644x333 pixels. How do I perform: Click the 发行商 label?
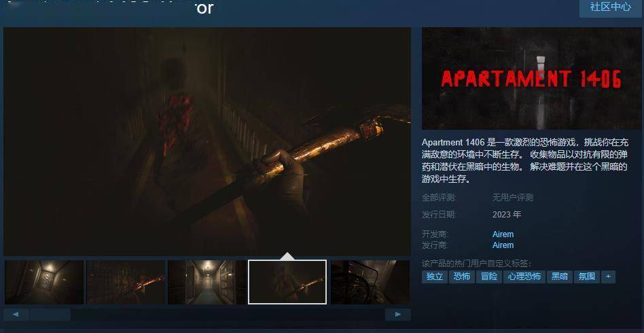pos(435,245)
